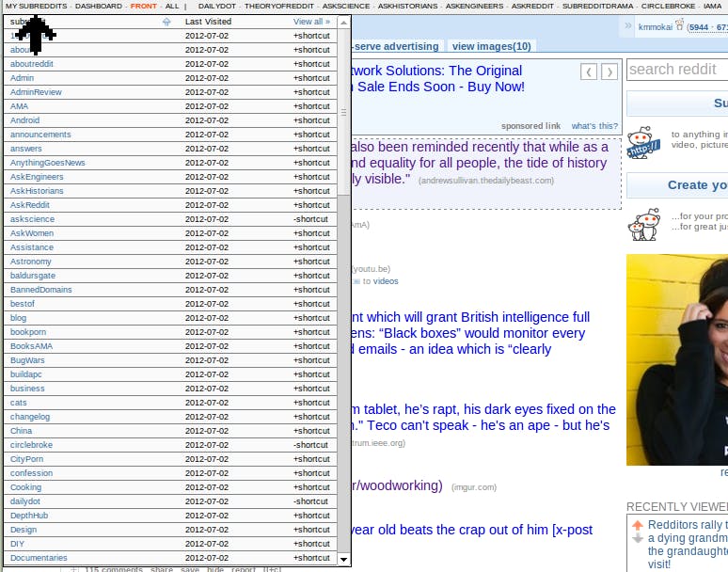Click the trophy icon next to kmmokai
The height and width of the screenshot is (572, 728).
pyautogui.click(x=680, y=24)
